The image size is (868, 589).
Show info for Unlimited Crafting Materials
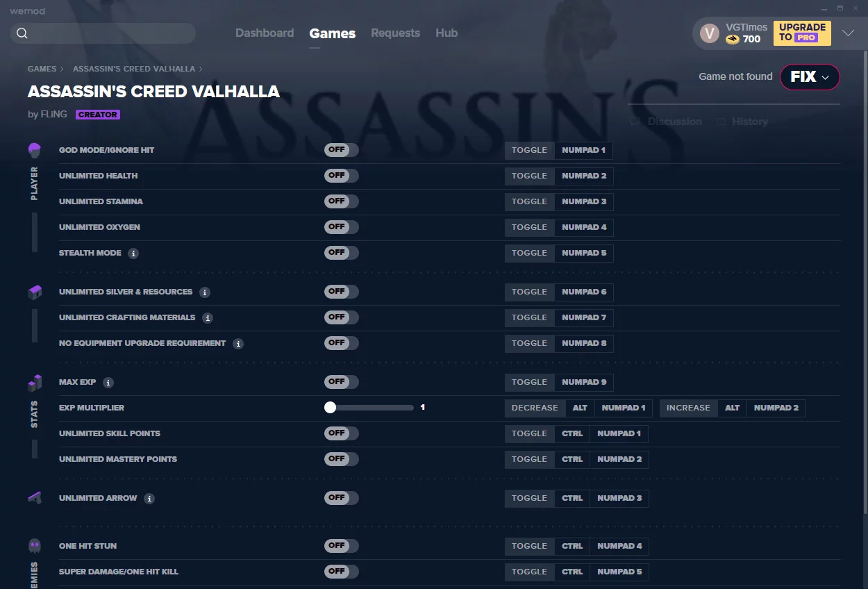click(208, 318)
